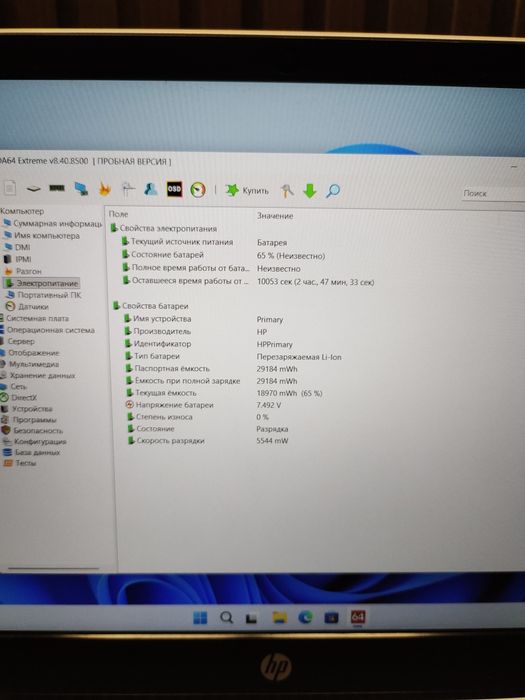The image size is (525, 700).
Task: Expand the DirectX category
Action: pyautogui.click(x=18, y=397)
